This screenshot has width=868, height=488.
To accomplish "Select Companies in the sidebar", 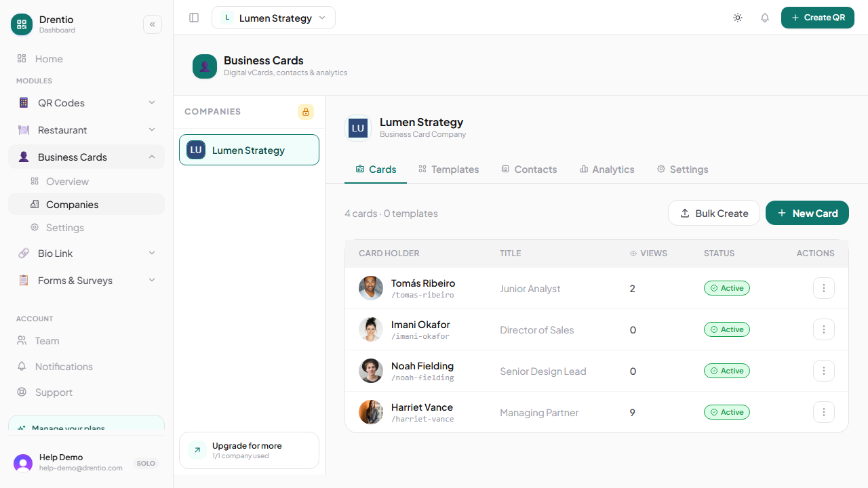I will coord(86,205).
